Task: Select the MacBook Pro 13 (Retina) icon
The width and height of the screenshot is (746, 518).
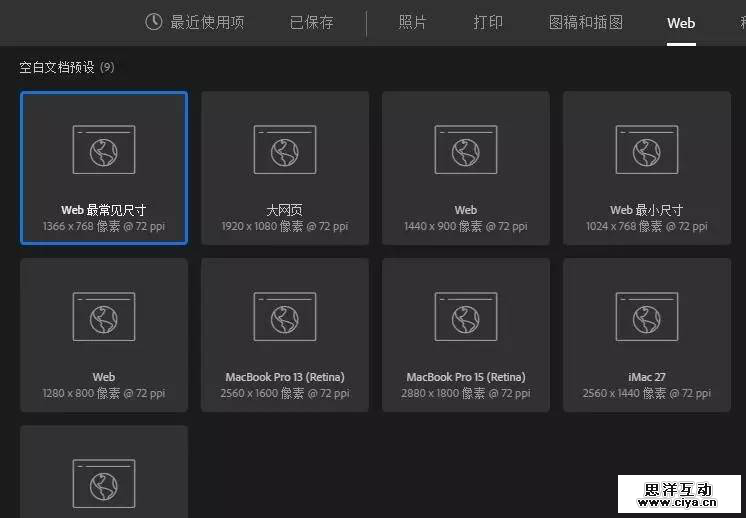Action: tap(285, 317)
